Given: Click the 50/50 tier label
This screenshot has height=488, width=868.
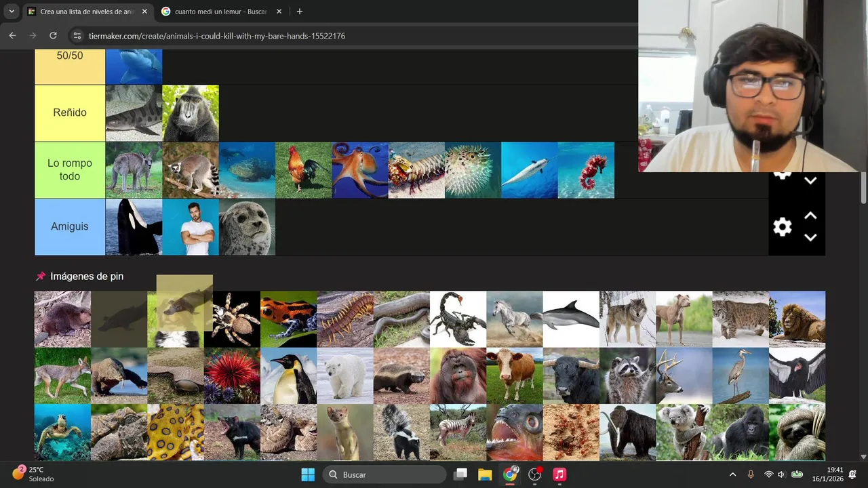Looking at the screenshot, I should coord(70,66).
